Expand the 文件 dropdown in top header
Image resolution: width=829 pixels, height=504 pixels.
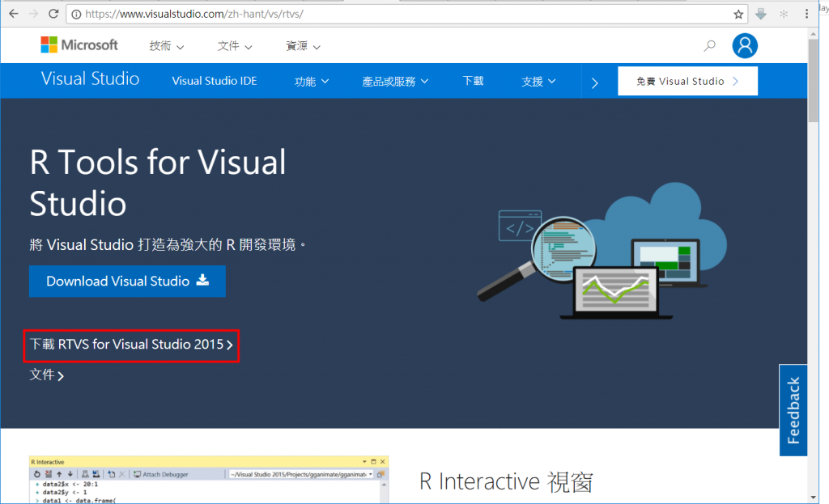[235, 46]
